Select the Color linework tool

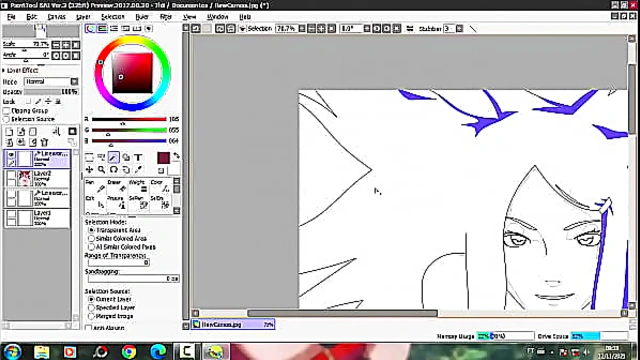coord(160,187)
